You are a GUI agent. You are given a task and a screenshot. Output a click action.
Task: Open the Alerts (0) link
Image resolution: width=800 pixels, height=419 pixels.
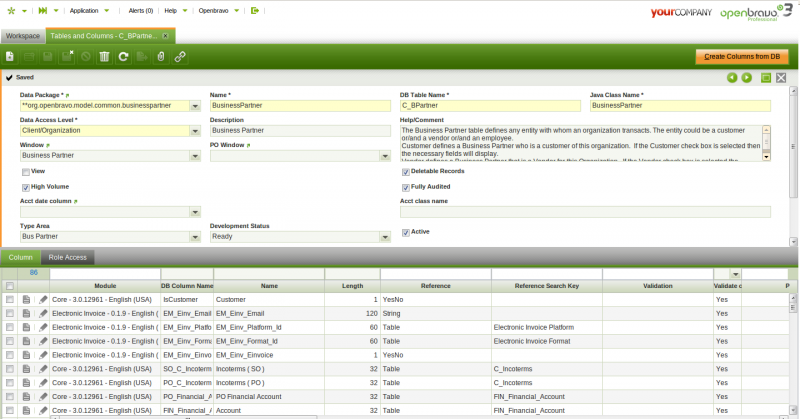pos(141,10)
